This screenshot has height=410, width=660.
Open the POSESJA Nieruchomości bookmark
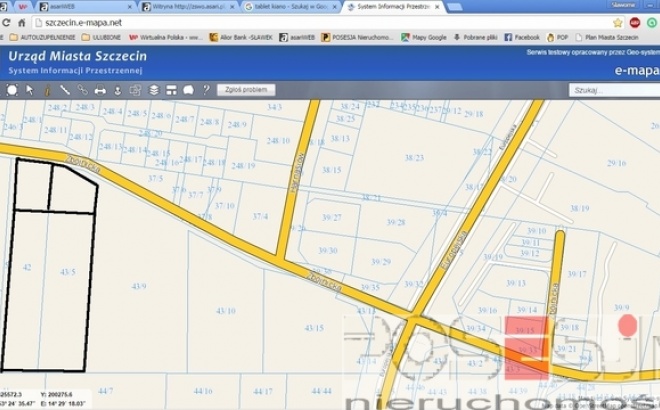(357, 37)
